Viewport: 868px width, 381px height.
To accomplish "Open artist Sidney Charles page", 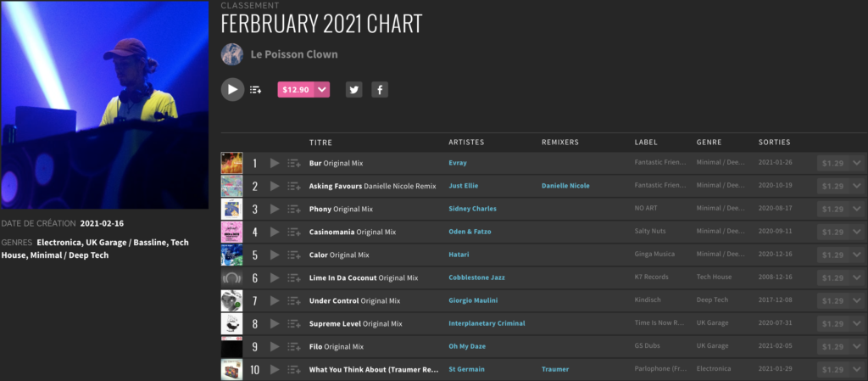I will click(472, 209).
